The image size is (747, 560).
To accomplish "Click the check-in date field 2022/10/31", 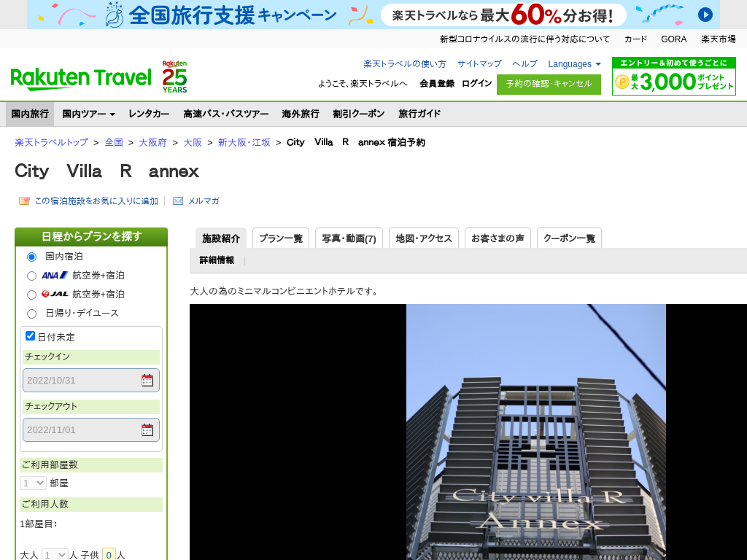I will [x=91, y=380].
